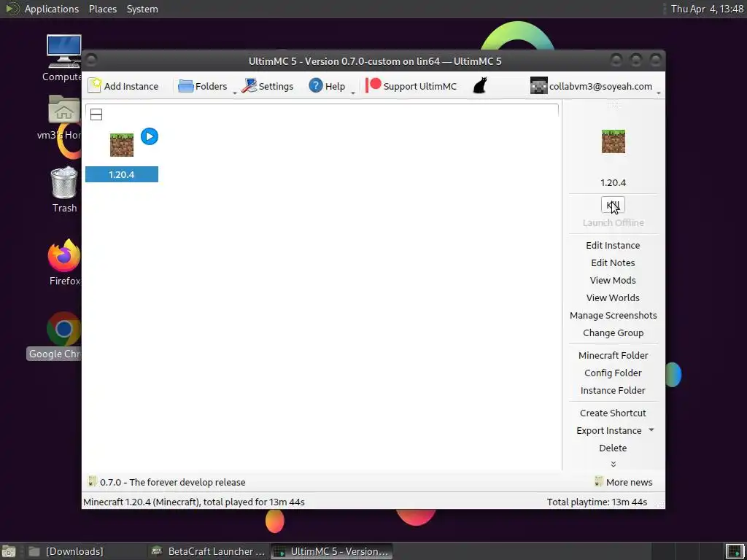
Task: Delete the selected instance
Action: click(613, 448)
